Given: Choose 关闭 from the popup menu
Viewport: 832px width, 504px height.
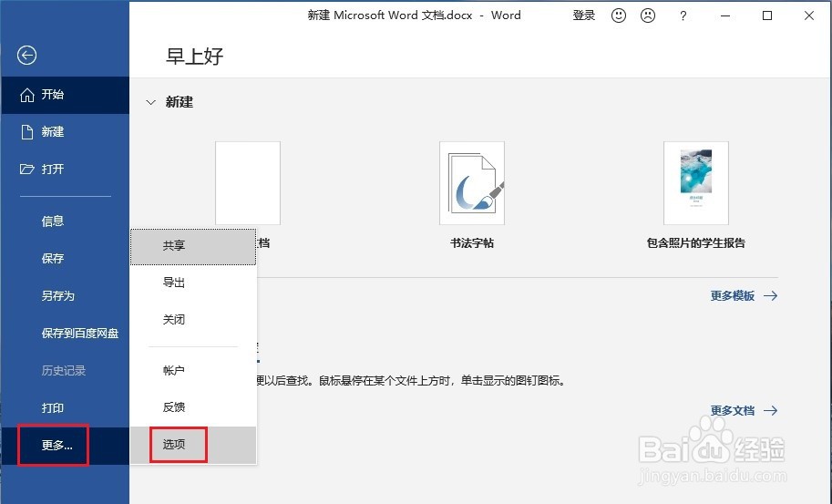Looking at the screenshot, I should (x=193, y=320).
